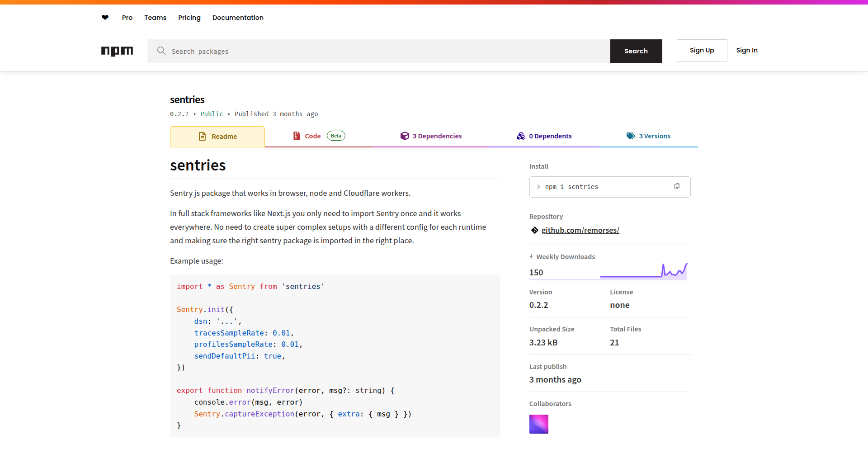View the 0 Dependents tab
This screenshot has width=868, height=449.
tap(544, 136)
